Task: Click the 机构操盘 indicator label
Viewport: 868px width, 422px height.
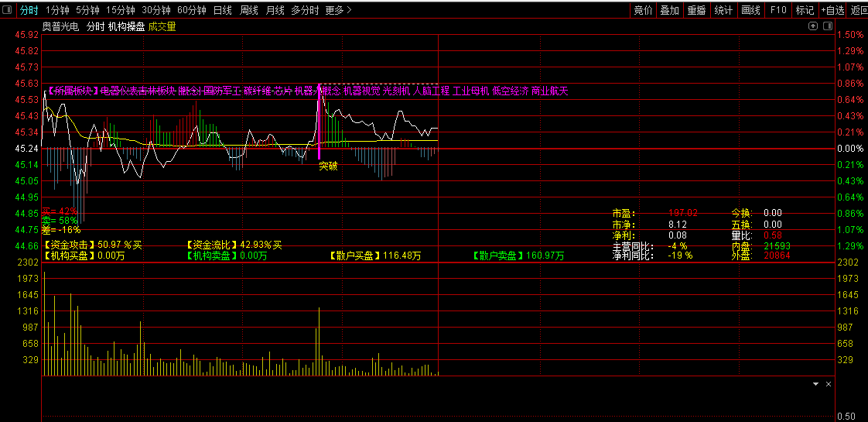Action: (x=126, y=26)
